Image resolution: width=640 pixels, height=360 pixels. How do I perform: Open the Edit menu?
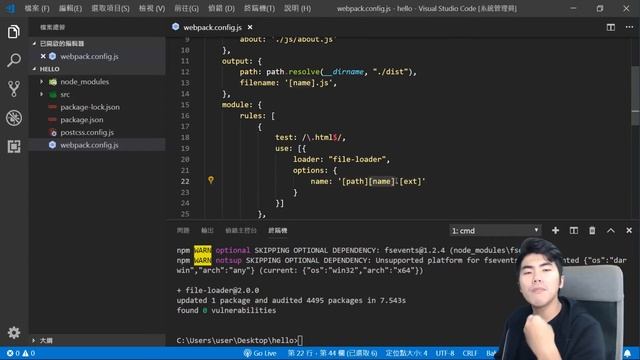[70, 8]
